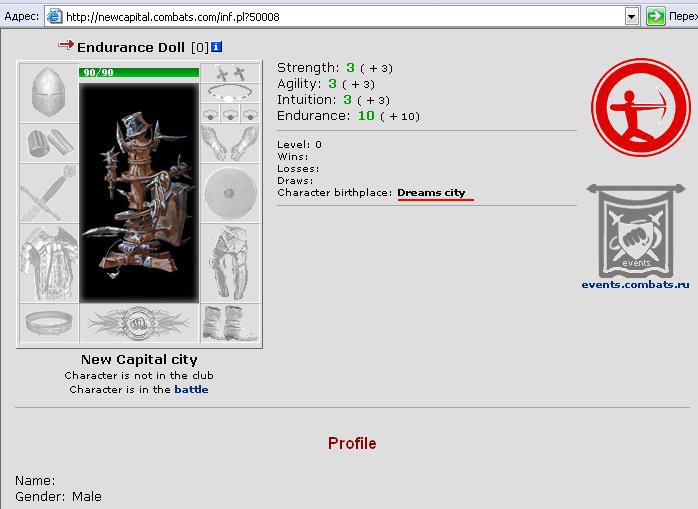
Task: Click the fist emblem below character
Action: point(139,323)
